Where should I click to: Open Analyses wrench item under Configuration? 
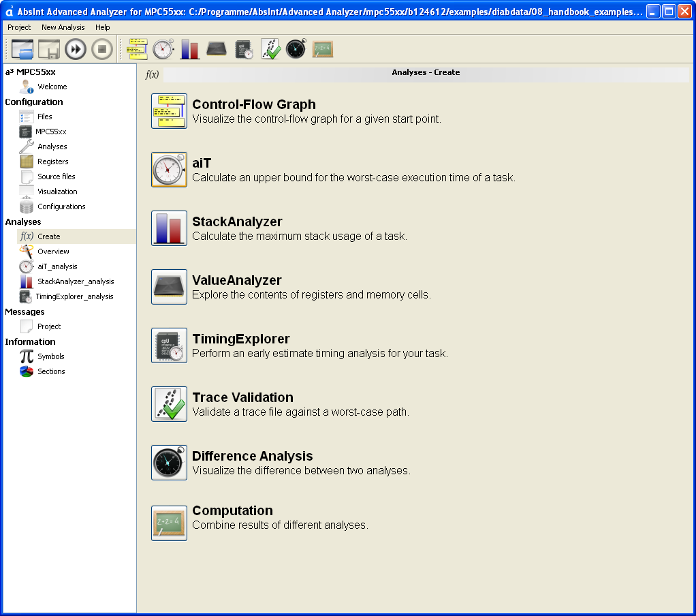(52, 147)
